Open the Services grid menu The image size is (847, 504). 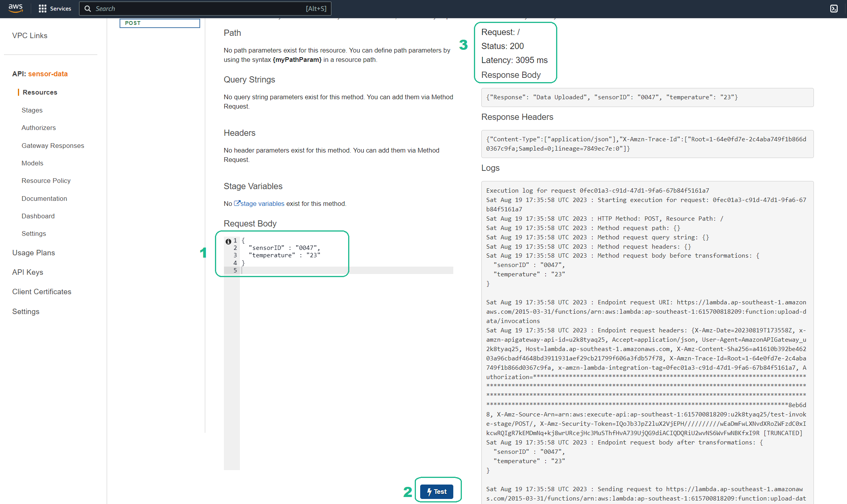click(x=42, y=9)
